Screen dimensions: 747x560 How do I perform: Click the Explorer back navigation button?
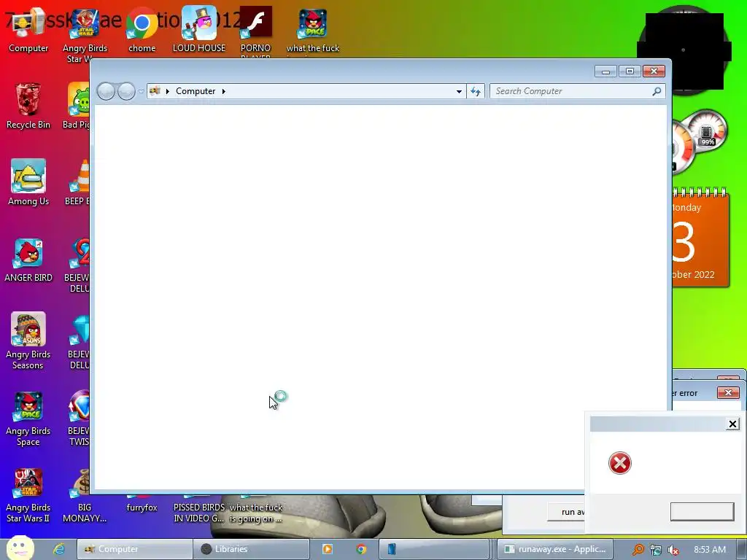coord(106,91)
